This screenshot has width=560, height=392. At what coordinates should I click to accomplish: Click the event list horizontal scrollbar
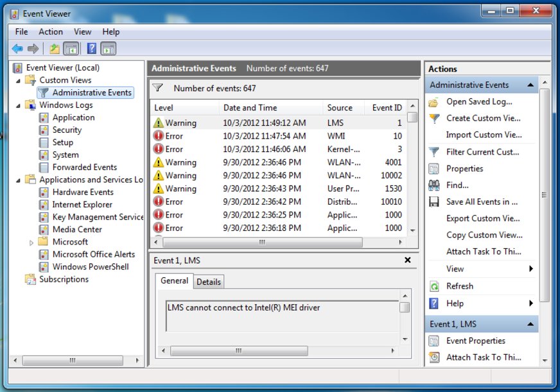[262, 243]
